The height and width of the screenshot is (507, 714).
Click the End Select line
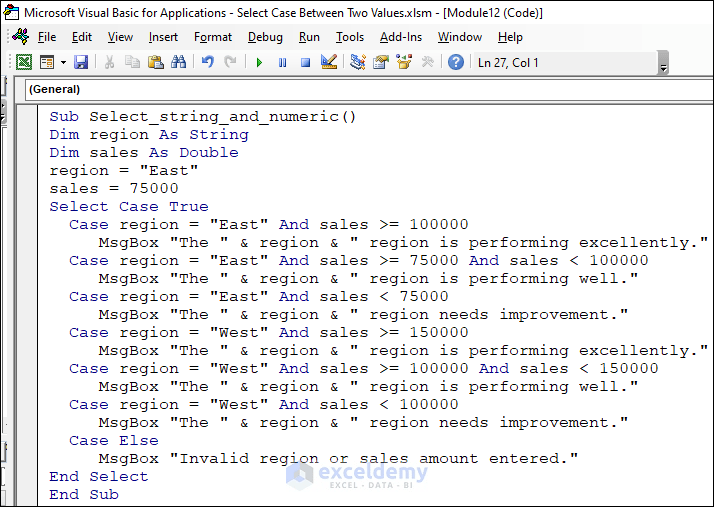pyautogui.click(x=99, y=476)
